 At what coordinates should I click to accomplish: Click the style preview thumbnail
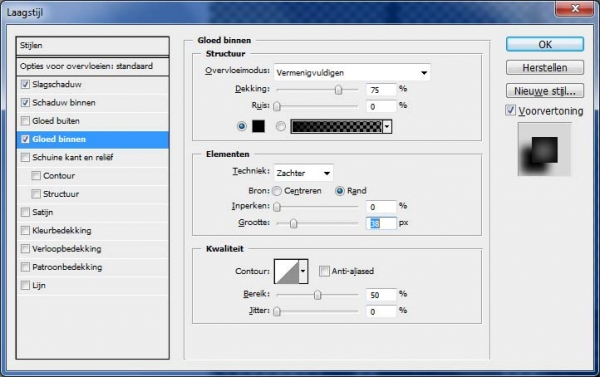pyautogui.click(x=544, y=149)
